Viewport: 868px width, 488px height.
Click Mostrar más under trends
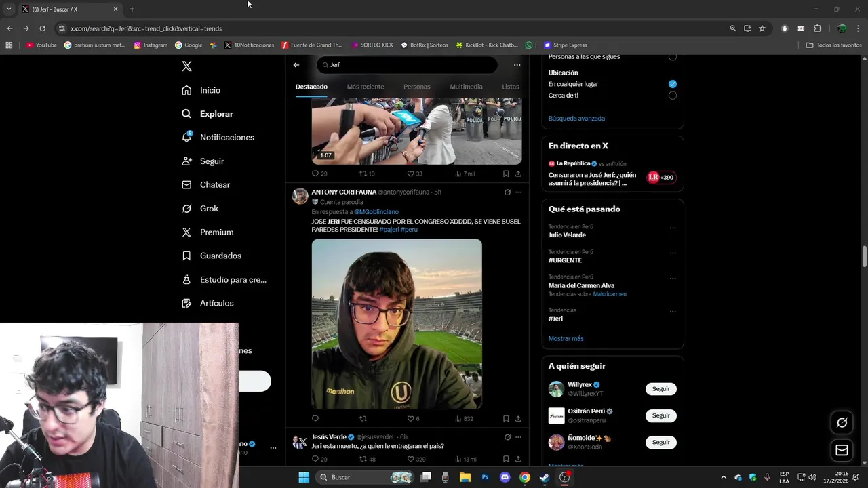tap(566, 338)
